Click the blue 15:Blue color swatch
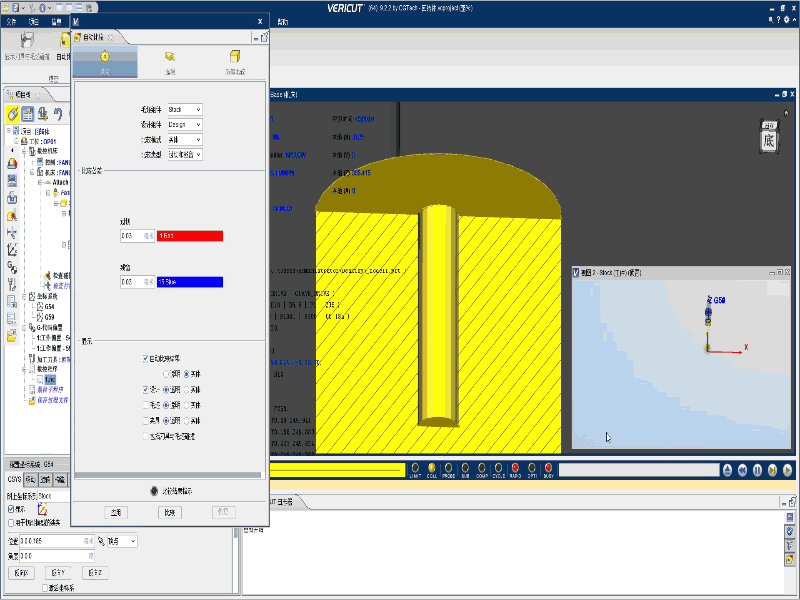 tap(189, 282)
